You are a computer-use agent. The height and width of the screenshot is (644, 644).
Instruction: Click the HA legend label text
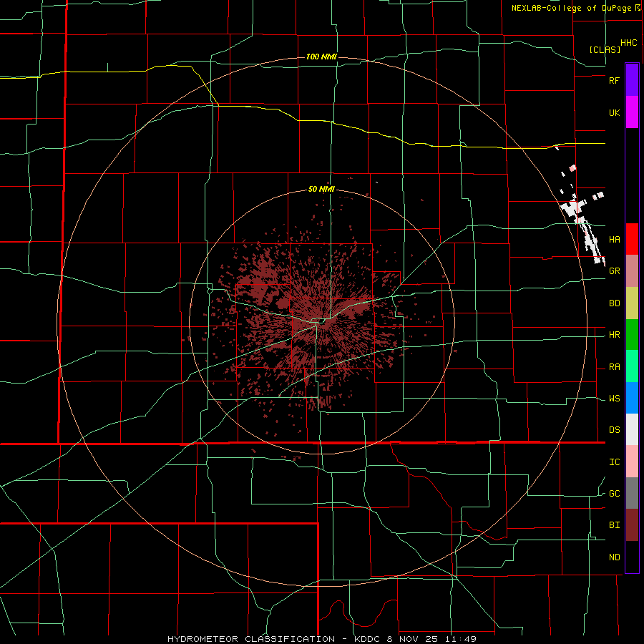click(x=615, y=240)
